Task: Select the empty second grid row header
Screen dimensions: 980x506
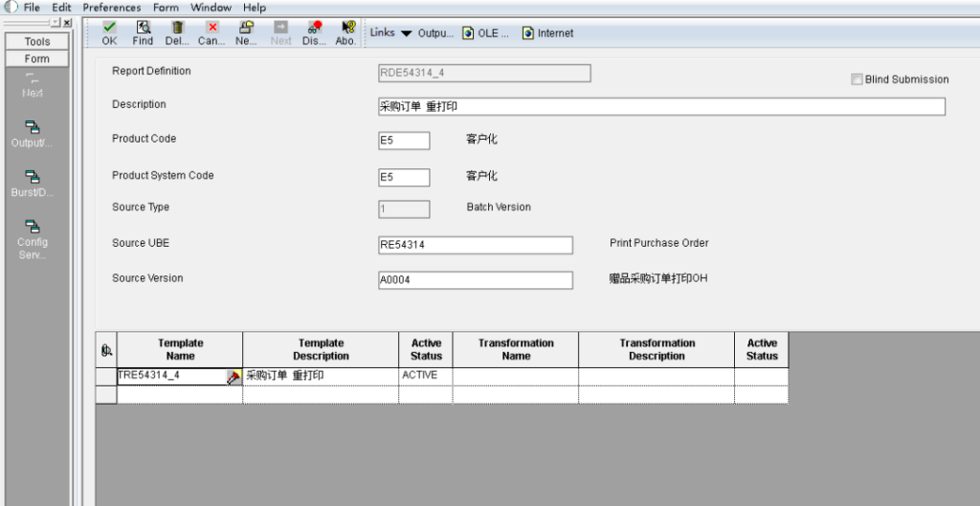Action: [x=106, y=395]
